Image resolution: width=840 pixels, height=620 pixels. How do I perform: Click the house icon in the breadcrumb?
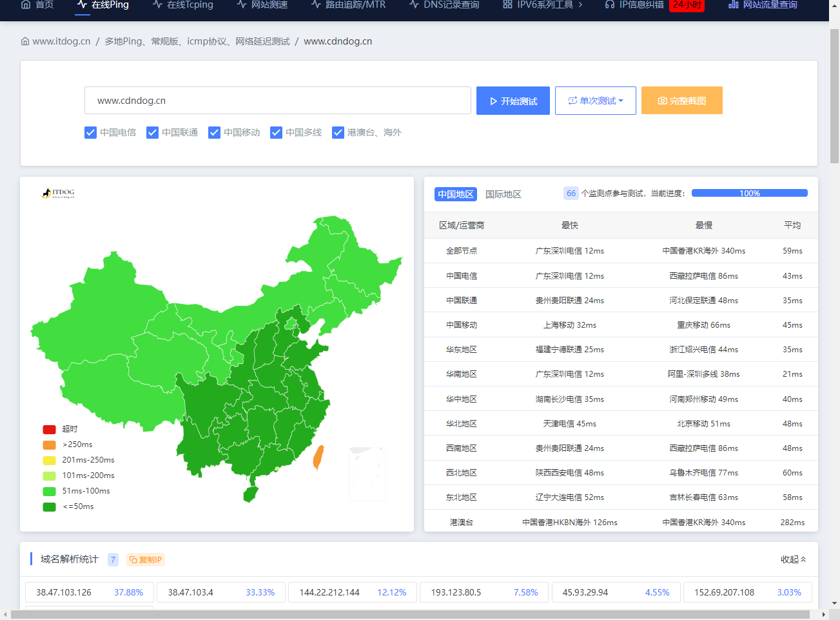pyautogui.click(x=25, y=41)
